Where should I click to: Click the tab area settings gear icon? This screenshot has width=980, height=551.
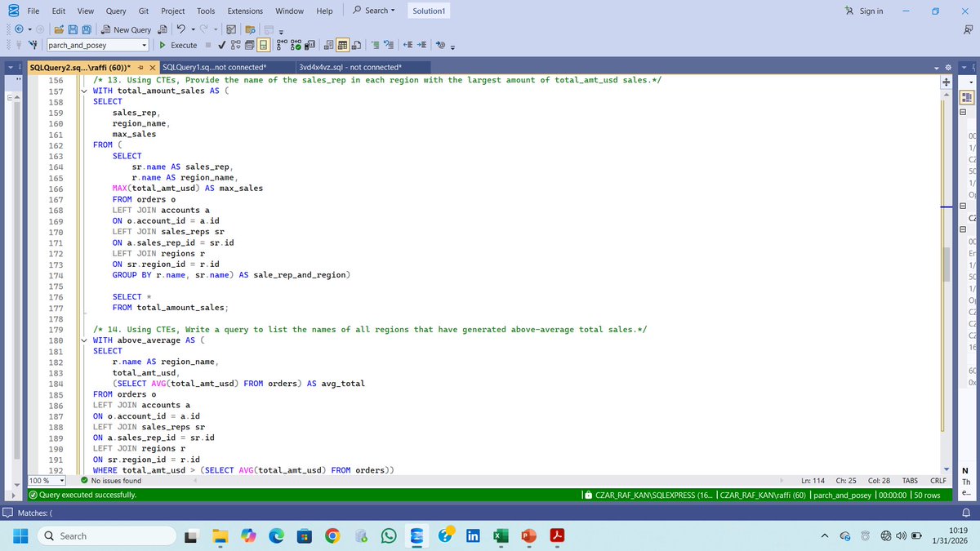point(948,67)
